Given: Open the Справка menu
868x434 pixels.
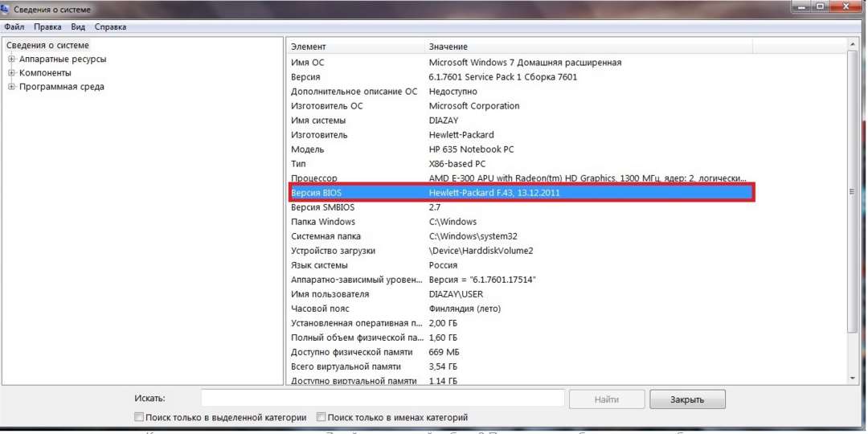Looking at the screenshot, I should [110, 27].
